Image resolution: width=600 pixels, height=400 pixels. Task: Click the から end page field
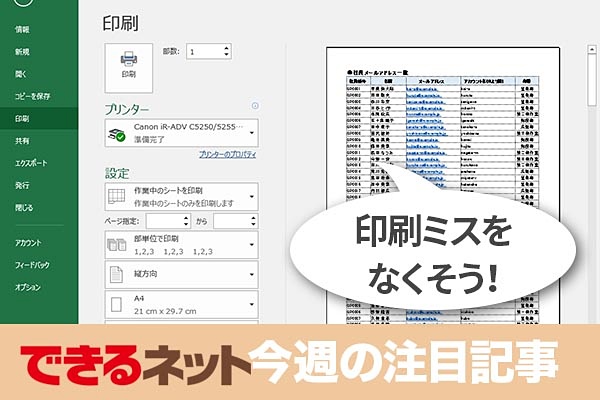(232, 221)
